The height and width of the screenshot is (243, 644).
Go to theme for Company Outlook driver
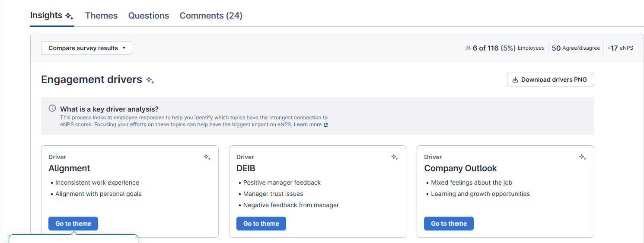coord(449,224)
